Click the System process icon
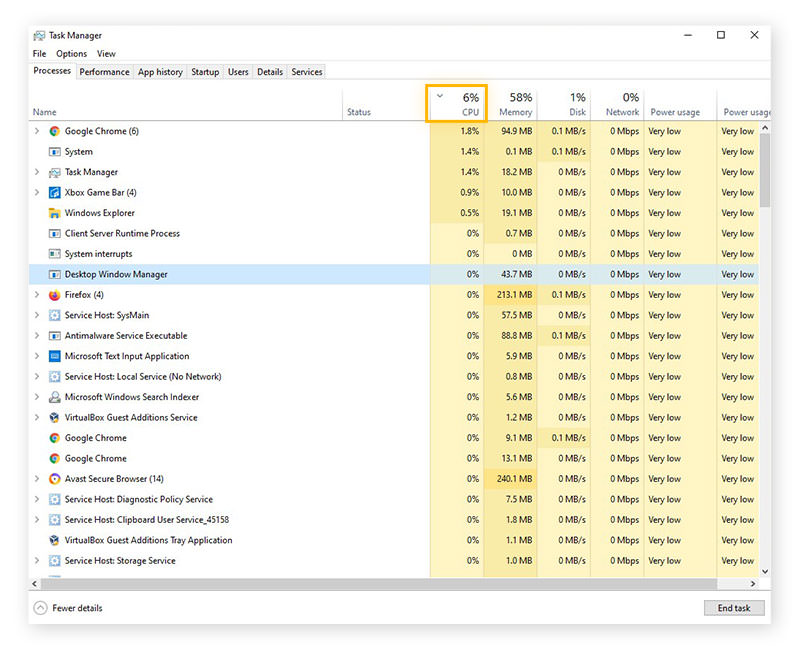The height and width of the screenshot is (654, 800). tap(55, 152)
